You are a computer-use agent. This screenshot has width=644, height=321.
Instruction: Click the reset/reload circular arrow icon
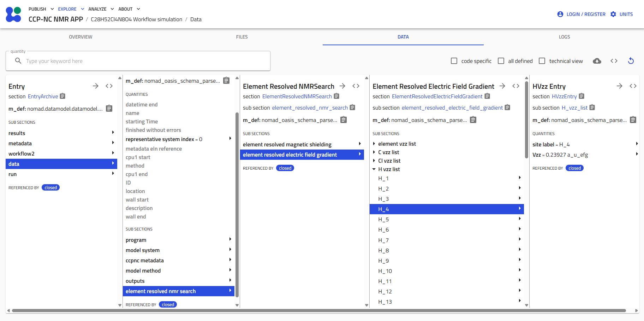coord(631,61)
